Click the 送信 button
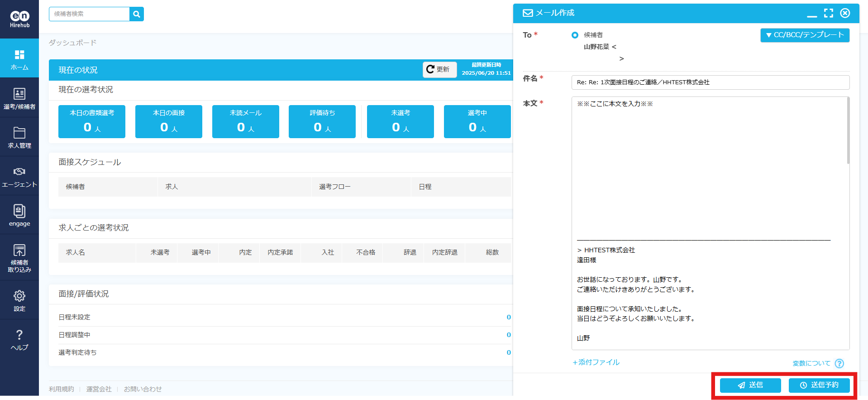 pyautogui.click(x=750, y=385)
